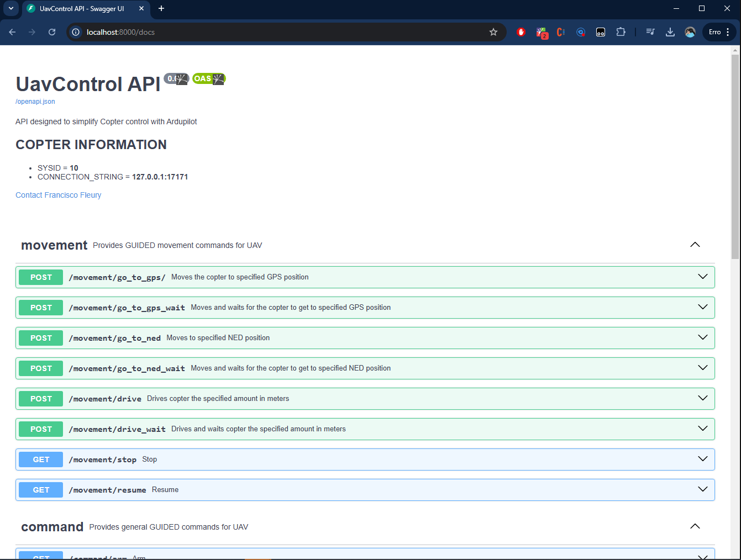The width and height of the screenshot is (741, 560).
Task: Open the orange C extension
Action: (x=561, y=32)
